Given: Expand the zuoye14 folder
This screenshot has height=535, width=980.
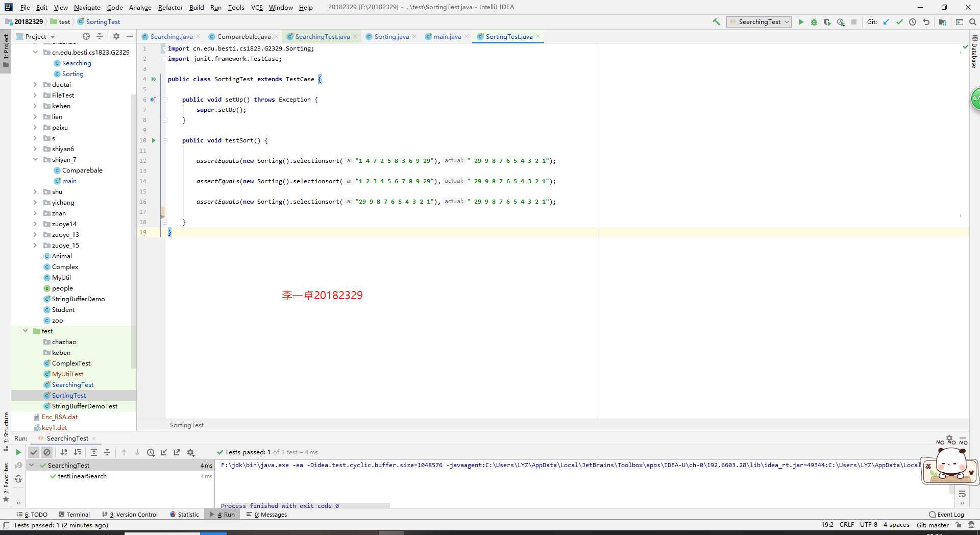Looking at the screenshot, I should click(x=35, y=224).
